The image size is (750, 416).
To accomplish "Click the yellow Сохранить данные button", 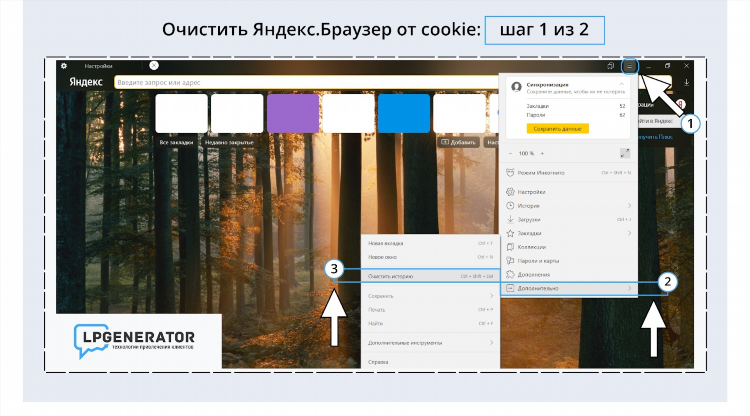I will point(557,129).
